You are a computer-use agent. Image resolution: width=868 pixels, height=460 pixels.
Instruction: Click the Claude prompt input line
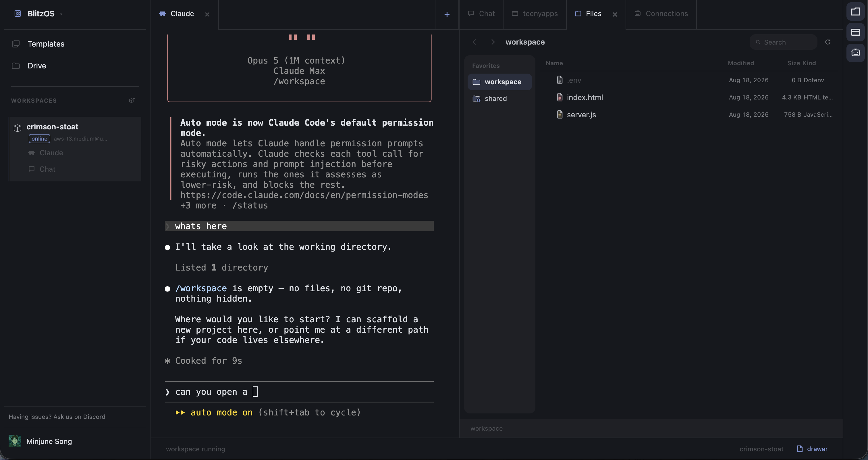299,392
